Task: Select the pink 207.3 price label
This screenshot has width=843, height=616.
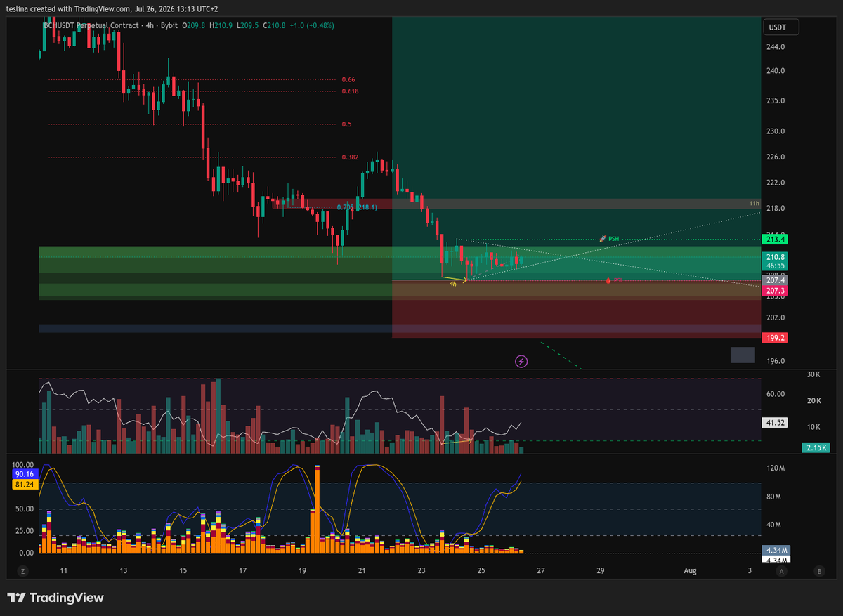Action: click(776, 290)
